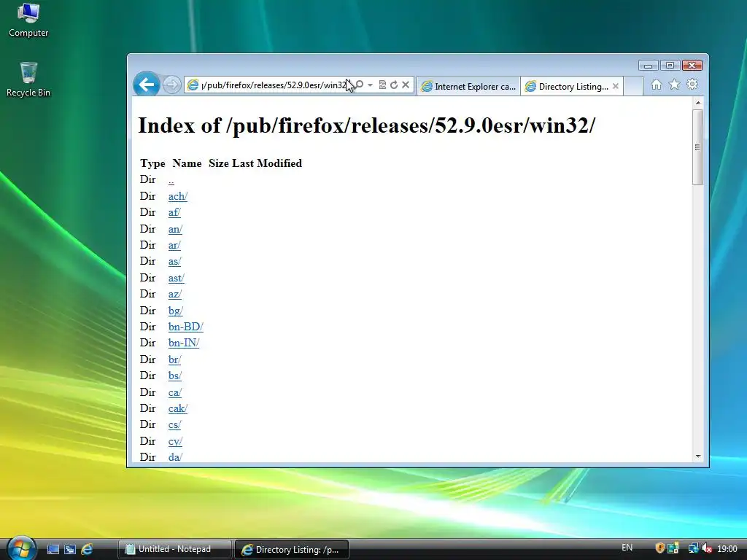Viewport: 747px width, 560px height.
Task: Open the bn-IN/ directory link
Action: (x=184, y=343)
